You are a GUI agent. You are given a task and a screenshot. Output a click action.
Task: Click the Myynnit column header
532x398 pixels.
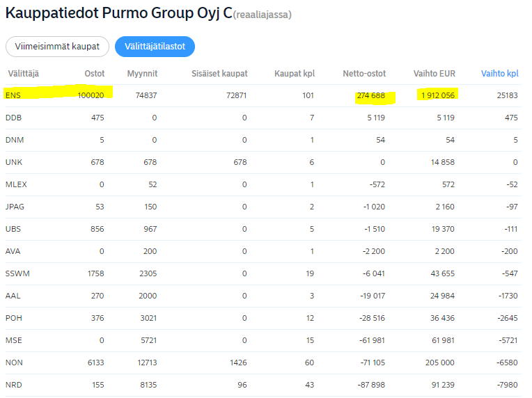142,73
